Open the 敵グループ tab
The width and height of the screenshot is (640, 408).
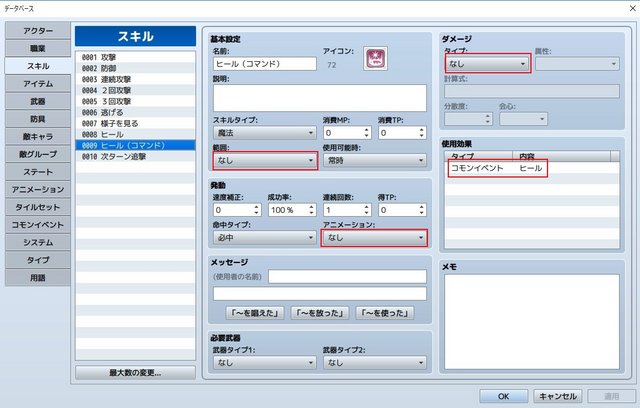pyautogui.click(x=38, y=154)
